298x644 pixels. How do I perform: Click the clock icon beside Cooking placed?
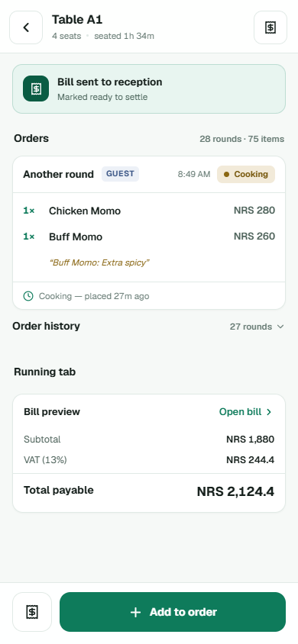click(x=28, y=296)
